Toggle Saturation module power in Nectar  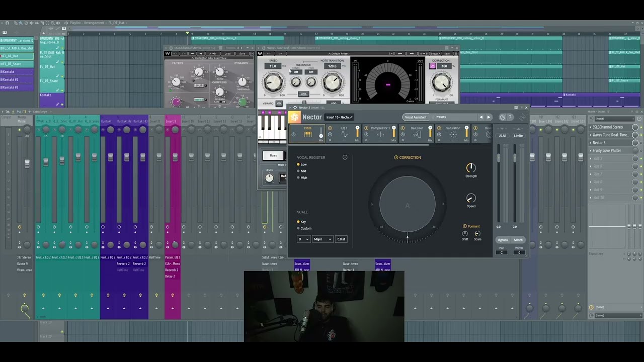(439, 128)
